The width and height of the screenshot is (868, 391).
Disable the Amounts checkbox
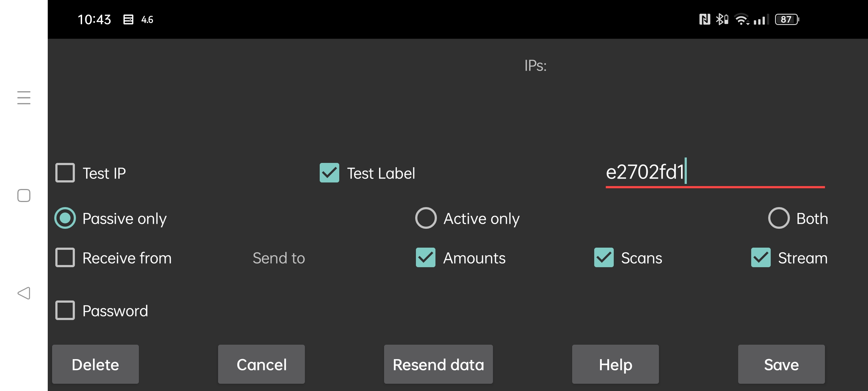pyautogui.click(x=426, y=258)
